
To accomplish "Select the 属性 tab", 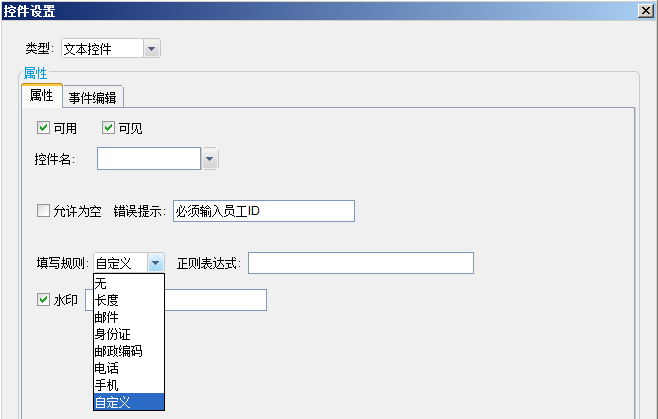I will tap(42, 95).
